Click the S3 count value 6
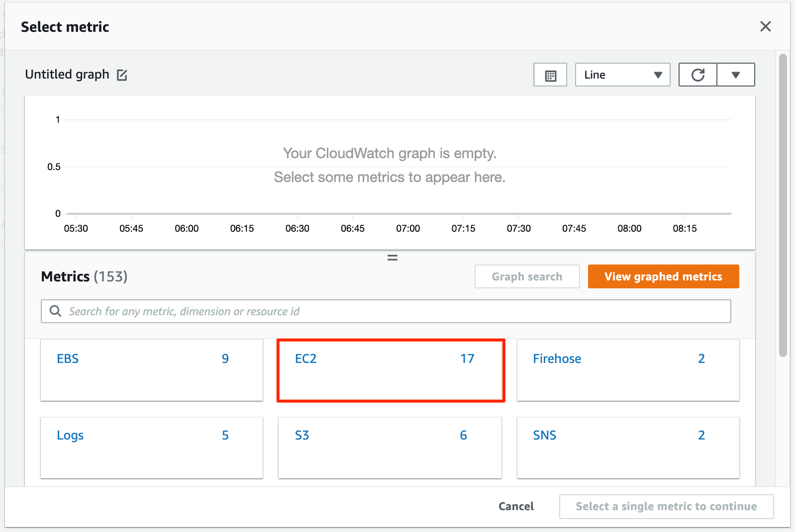Image resolution: width=795 pixels, height=532 pixels. pyautogui.click(x=463, y=435)
